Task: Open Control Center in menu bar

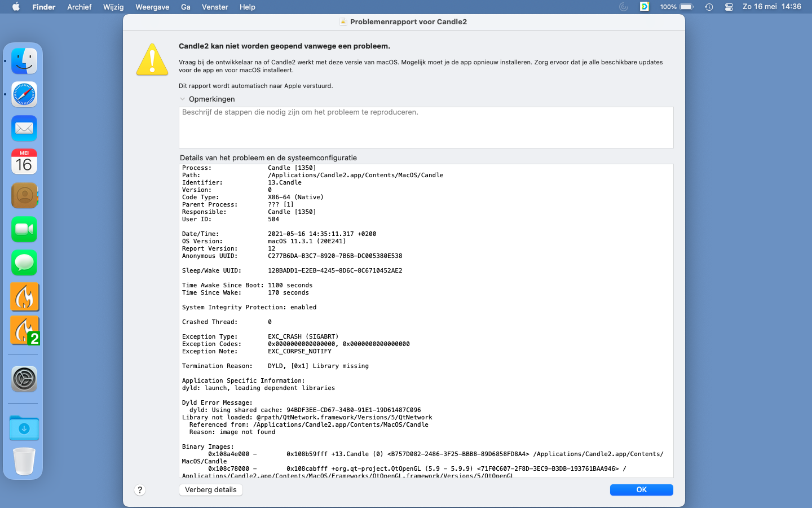Action: (729, 7)
